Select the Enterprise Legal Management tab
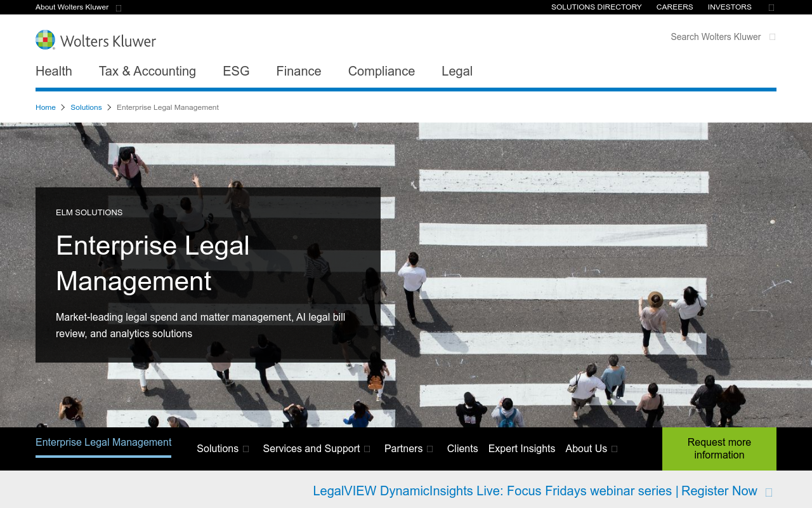The width and height of the screenshot is (812, 508). coord(103,443)
